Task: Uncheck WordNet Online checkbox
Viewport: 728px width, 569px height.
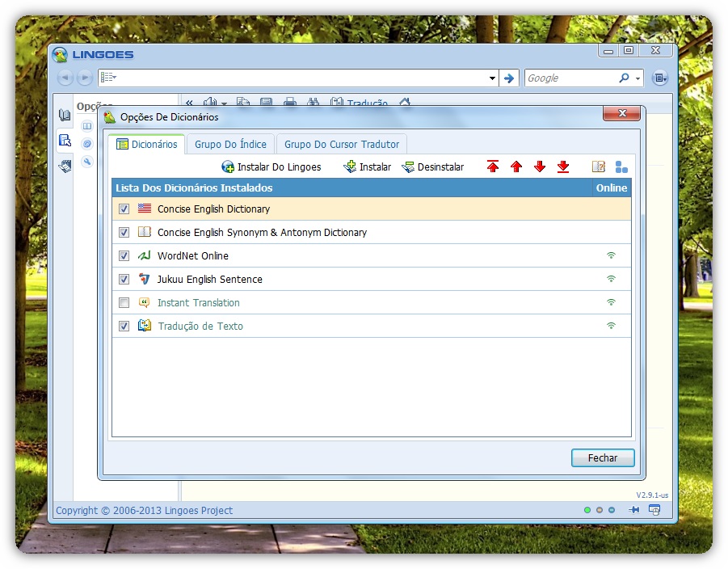Action: [x=124, y=255]
